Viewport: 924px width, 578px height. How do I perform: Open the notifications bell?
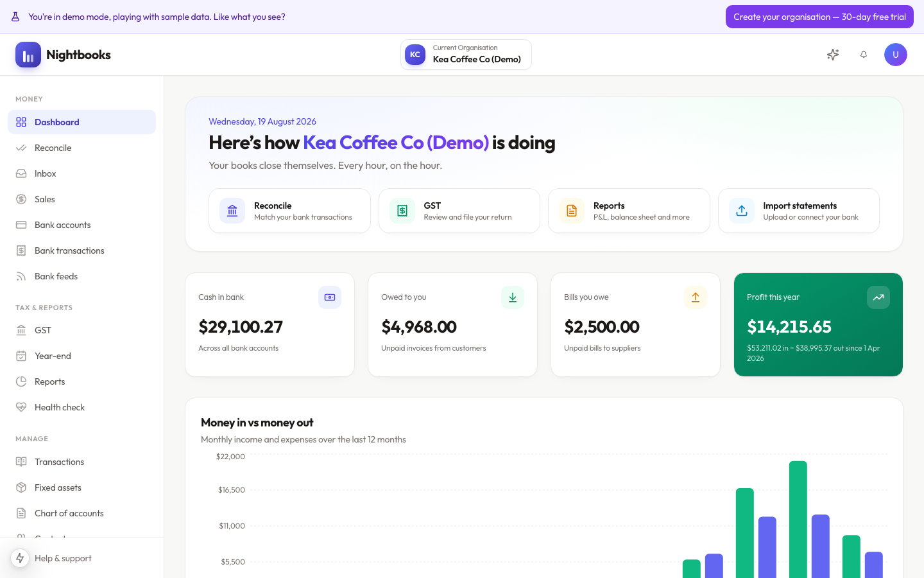(864, 55)
